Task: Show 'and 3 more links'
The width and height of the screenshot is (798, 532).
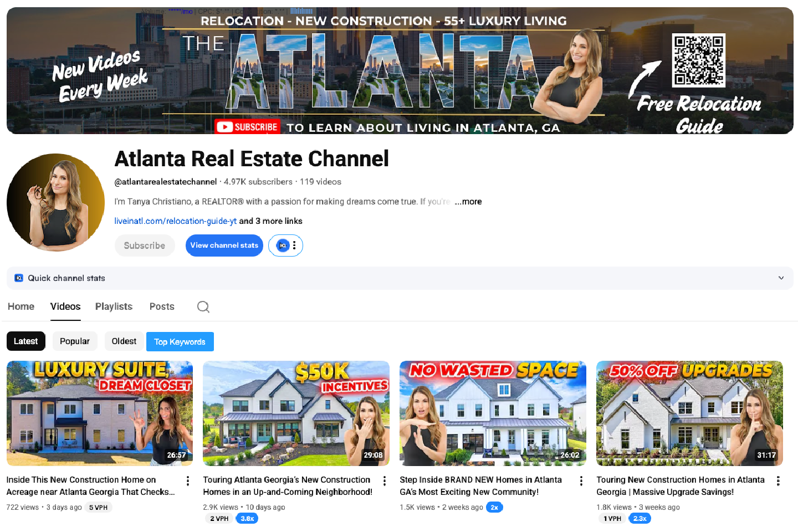Action: (271, 221)
